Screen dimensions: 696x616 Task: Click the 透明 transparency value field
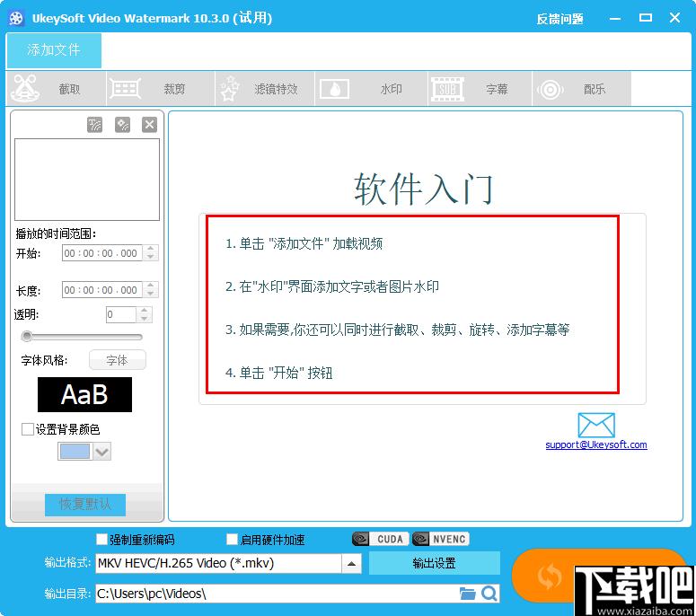[120, 314]
